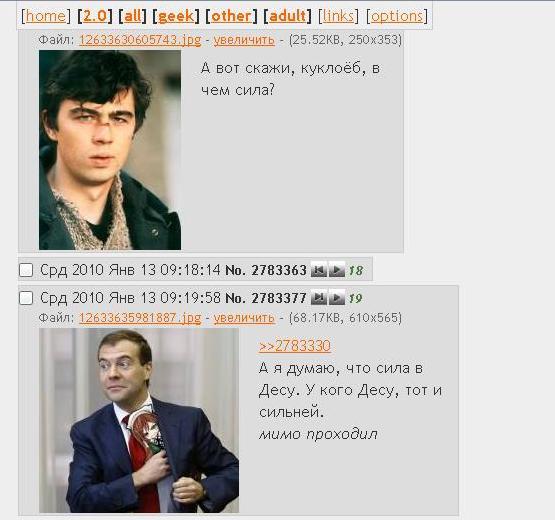Tick the checkbox for post 2783363
This screenshot has width=555, height=520.
tap(26, 270)
